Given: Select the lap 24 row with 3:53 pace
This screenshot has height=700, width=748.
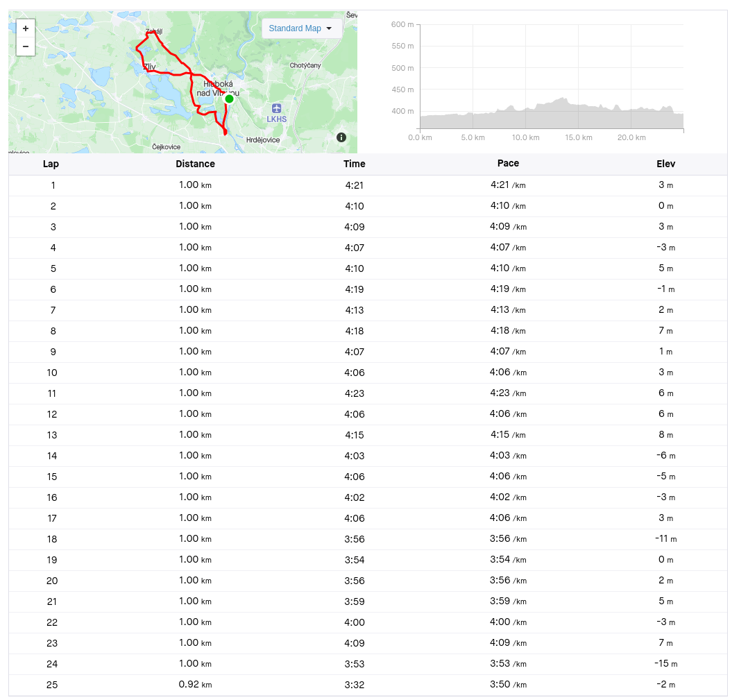Looking at the screenshot, I should tap(368, 664).
